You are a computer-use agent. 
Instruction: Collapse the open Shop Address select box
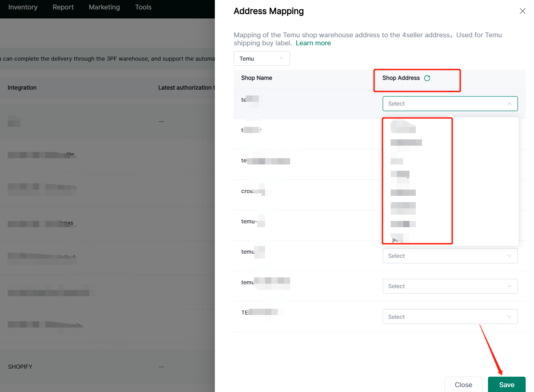tap(450, 103)
